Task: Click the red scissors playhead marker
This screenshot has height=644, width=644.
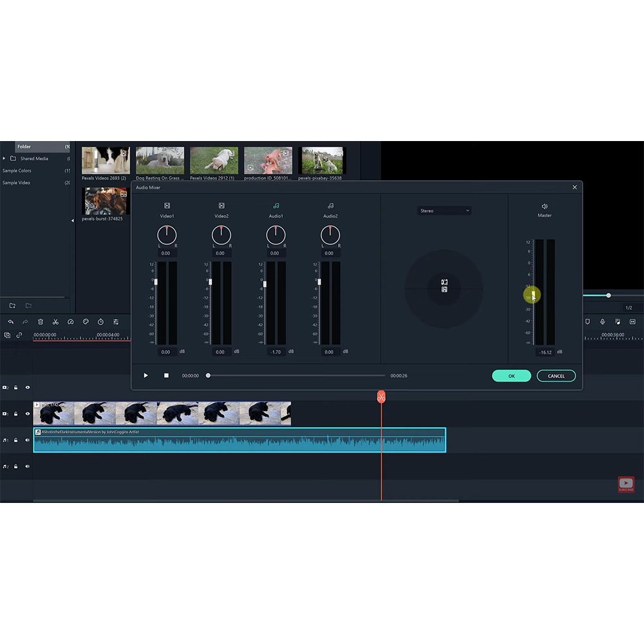Action: point(381,397)
